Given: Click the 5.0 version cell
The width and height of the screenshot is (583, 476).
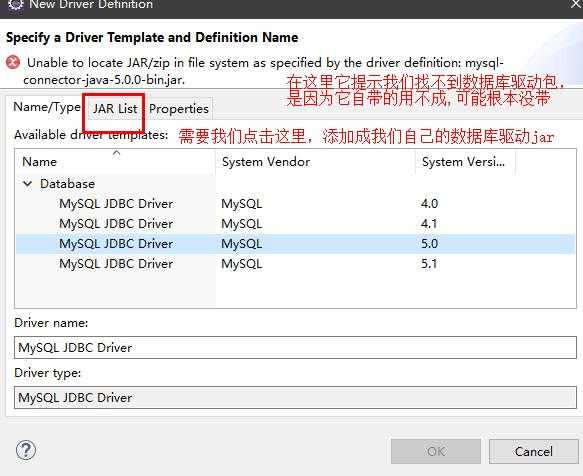Looking at the screenshot, I should click(x=429, y=244).
